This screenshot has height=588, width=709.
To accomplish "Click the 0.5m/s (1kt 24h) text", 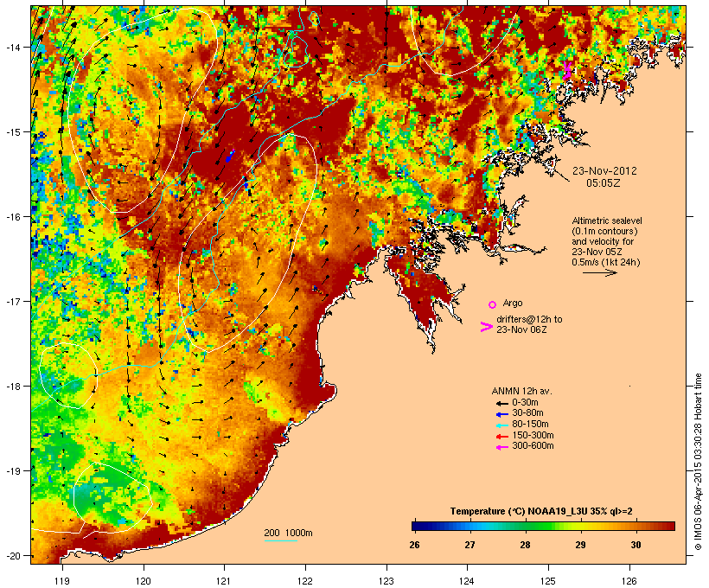I will [x=606, y=262].
